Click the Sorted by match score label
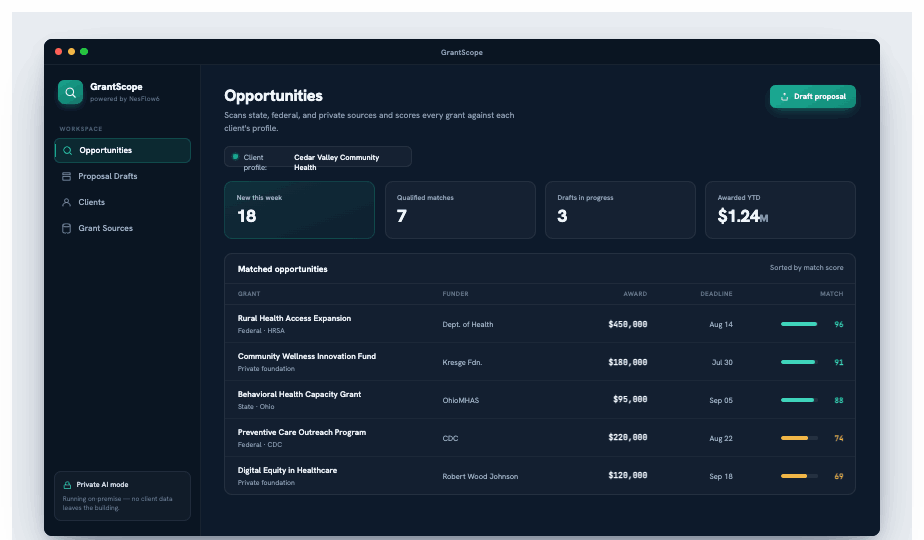The height and width of the screenshot is (540, 924). (x=806, y=268)
